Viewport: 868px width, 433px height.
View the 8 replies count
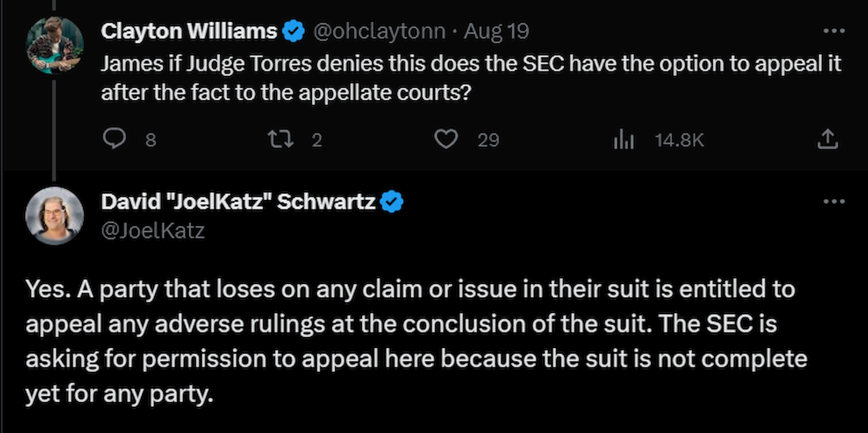(x=149, y=139)
